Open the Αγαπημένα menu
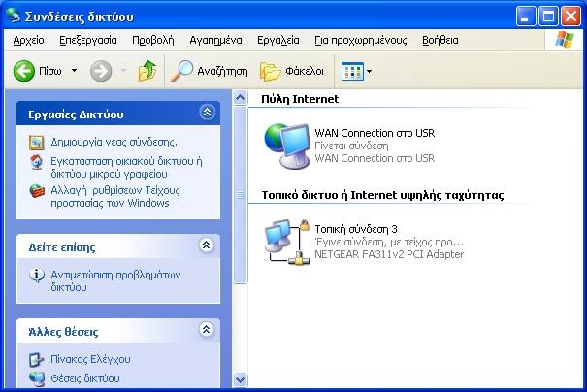Image resolution: width=587 pixels, height=392 pixels. click(x=215, y=40)
